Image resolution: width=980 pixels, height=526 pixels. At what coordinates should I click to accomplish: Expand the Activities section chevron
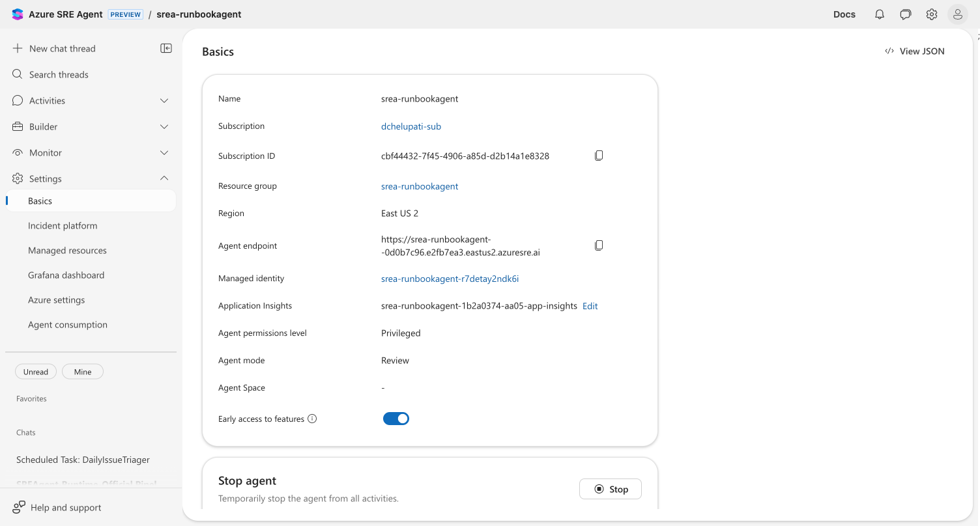[164, 100]
